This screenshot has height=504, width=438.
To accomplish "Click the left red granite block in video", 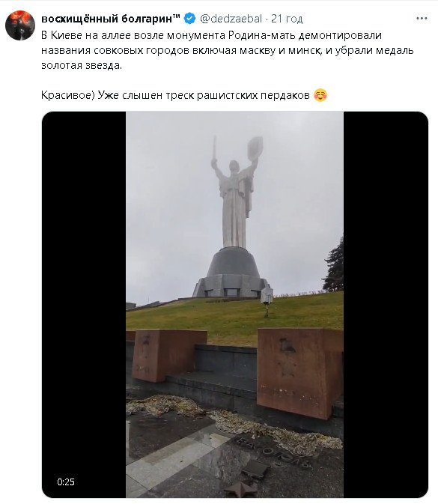I will (169, 355).
